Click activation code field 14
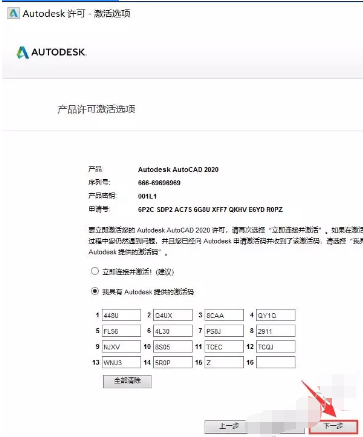 pos(173,362)
